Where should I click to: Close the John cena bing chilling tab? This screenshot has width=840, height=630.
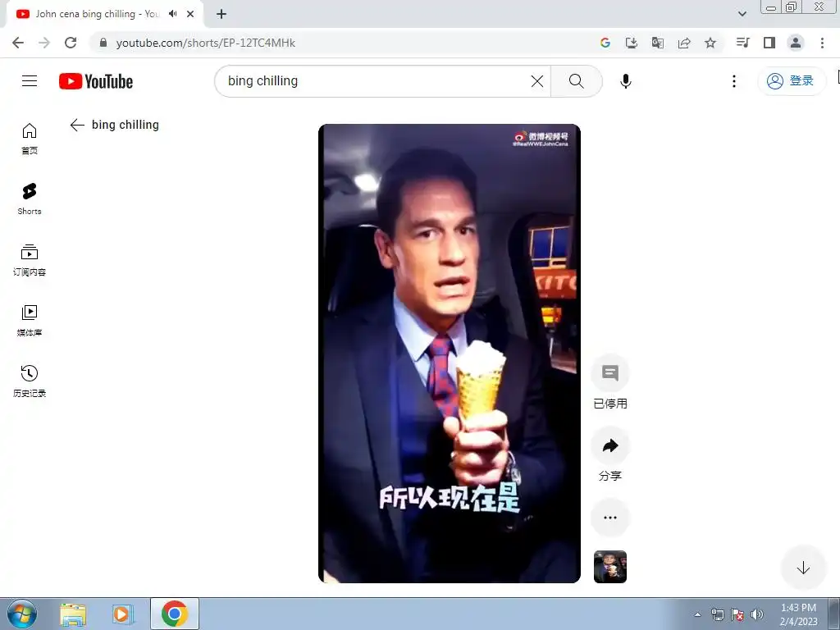(190, 14)
